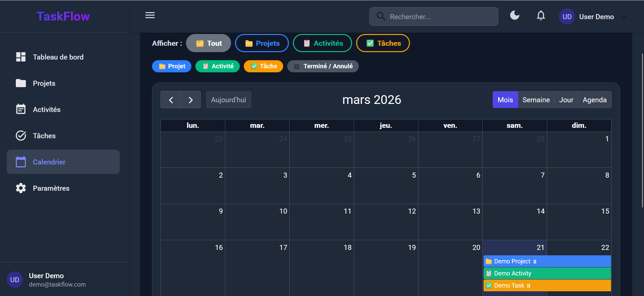The image size is (644, 296).
Task: Expand the User Demo account dropdown arrow
Action: pyautogui.click(x=624, y=17)
